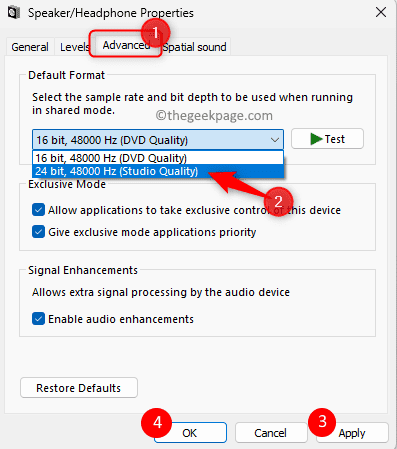Disable Enable audio enhancements checkbox

pyautogui.click(x=38, y=319)
